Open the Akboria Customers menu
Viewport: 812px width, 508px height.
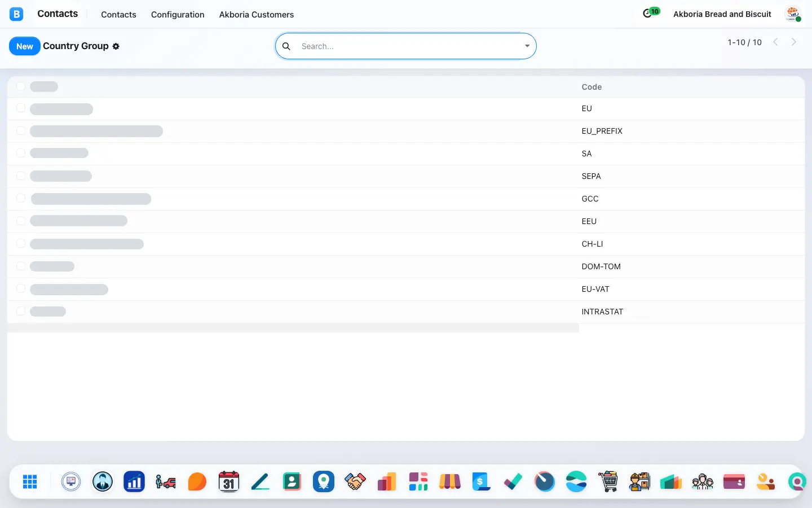pyautogui.click(x=257, y=15)
